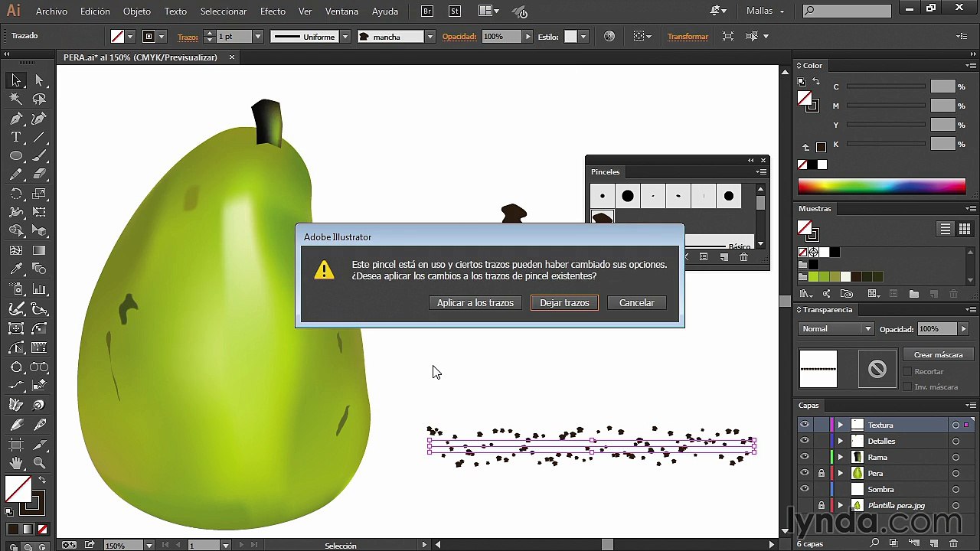Open the 150% zoom level dropdown
This screenshot has width=980, height=551.
pyautogui.click(x=149, y=546)
